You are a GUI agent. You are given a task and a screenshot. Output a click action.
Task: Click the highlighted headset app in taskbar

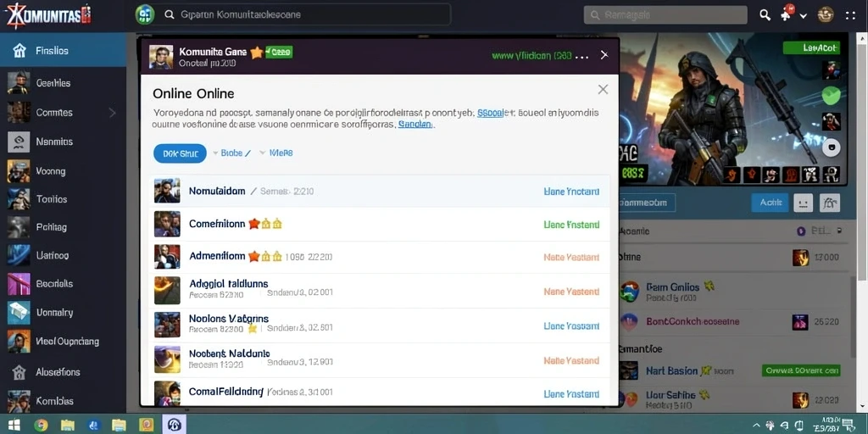point(175,425)
